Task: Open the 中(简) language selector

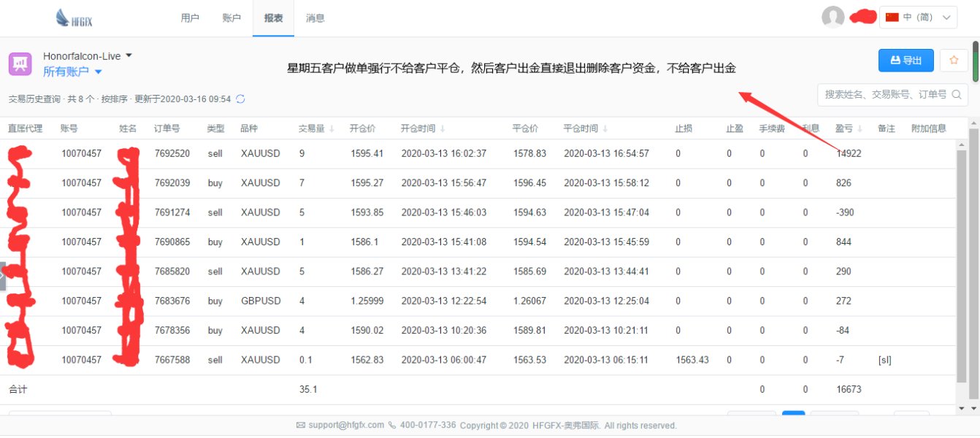Action: (x=918, y=18)
